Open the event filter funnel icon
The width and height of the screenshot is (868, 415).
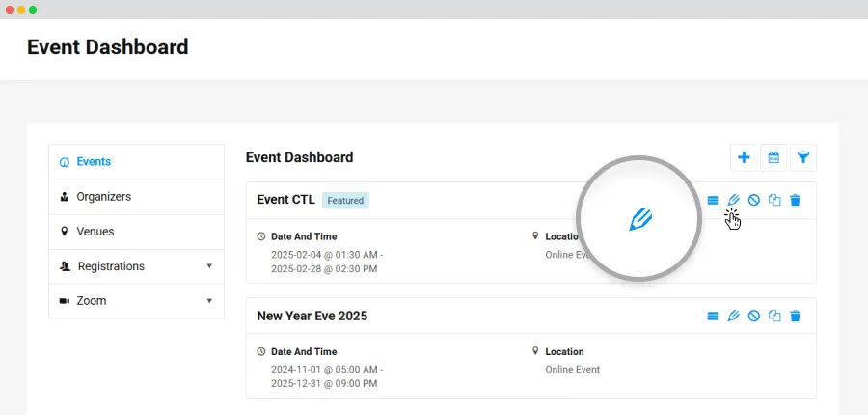(803, 158)
